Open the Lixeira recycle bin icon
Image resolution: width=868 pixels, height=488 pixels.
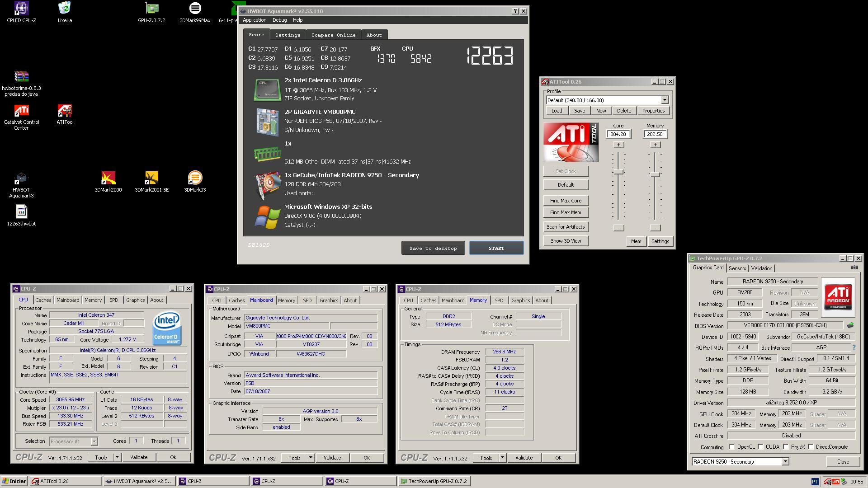point(65,12)
